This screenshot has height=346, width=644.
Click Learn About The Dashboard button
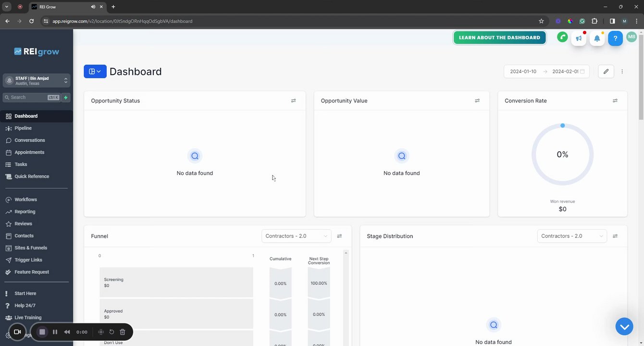tap(500, 37)
